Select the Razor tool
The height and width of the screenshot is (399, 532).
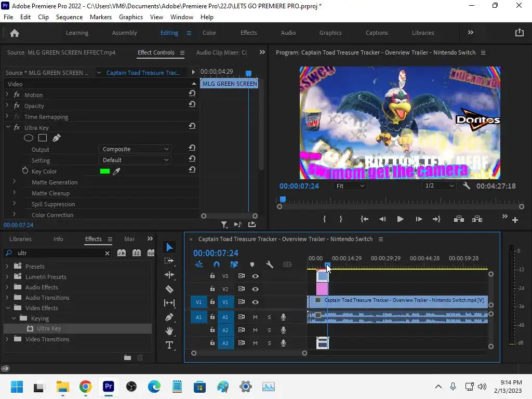coord(169,289)
